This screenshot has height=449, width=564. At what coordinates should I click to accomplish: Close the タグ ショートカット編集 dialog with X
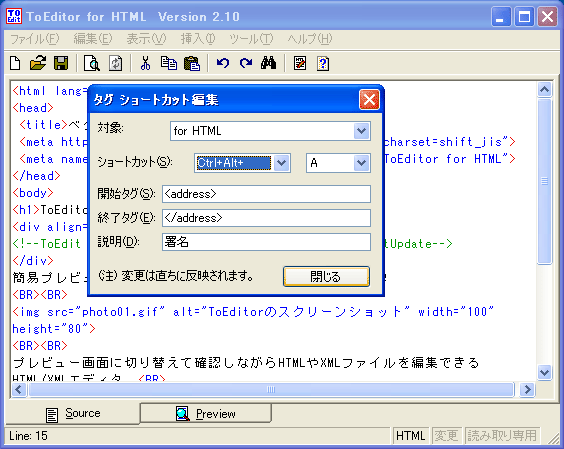coord(369,100)
